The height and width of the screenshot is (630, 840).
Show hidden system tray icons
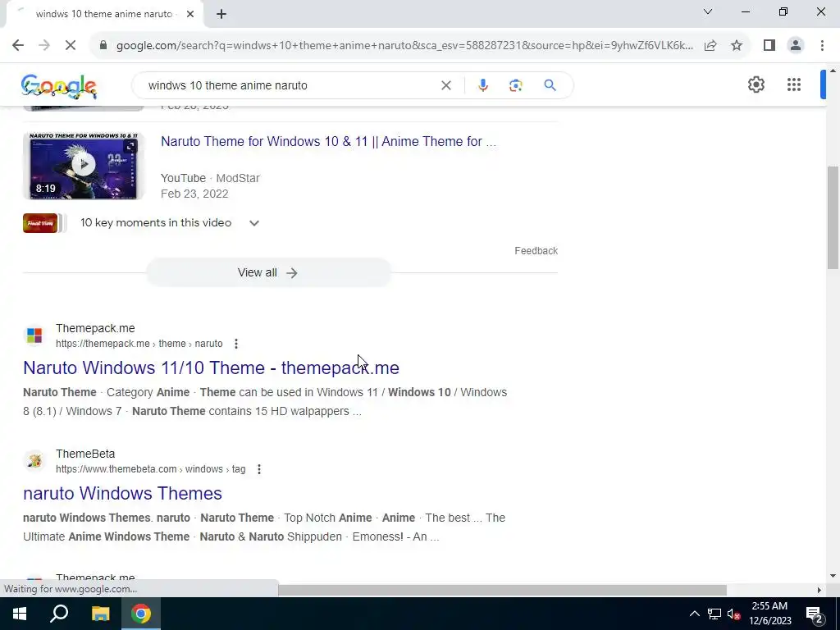pyautogui.click(x=694, y=614)
